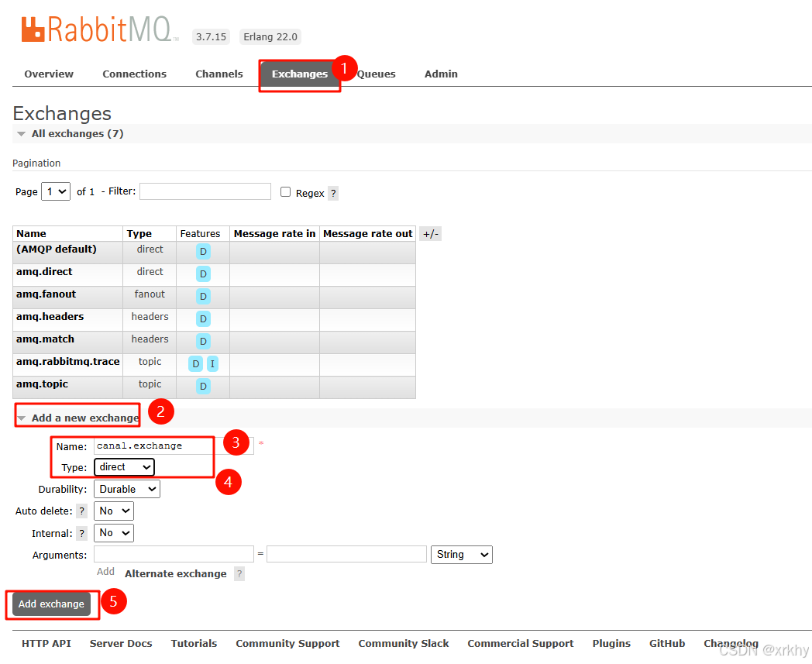Focus the exchange Name field

(174, 446)
